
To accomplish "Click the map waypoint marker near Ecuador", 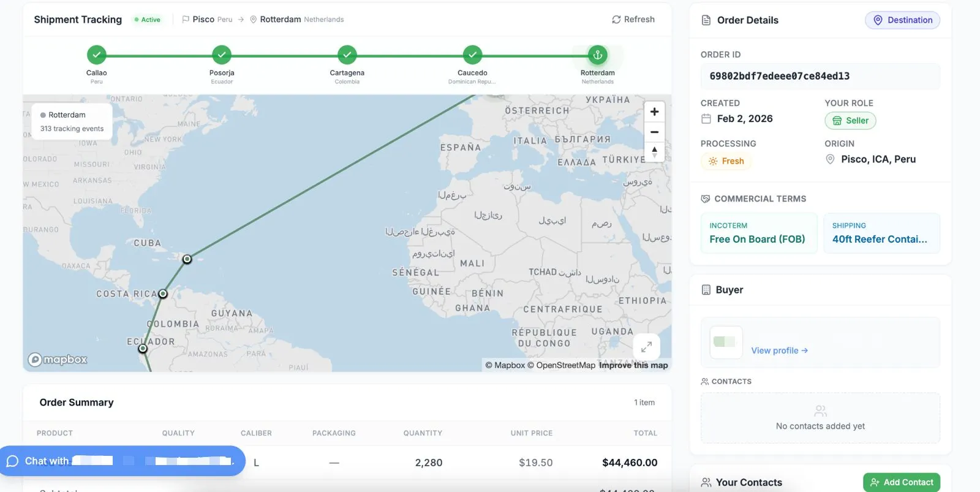I will [143, 349].
